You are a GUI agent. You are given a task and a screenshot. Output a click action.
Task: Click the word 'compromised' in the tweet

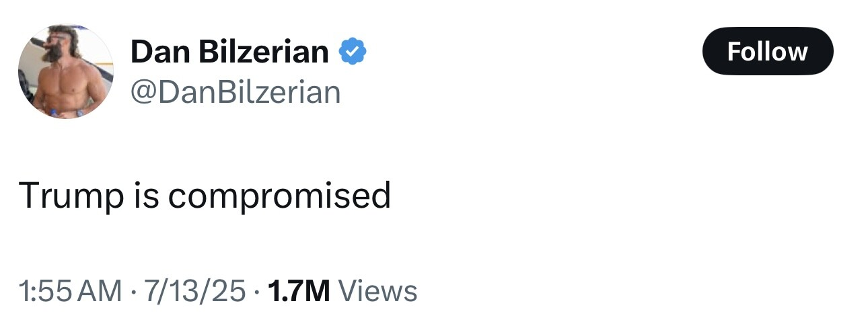(x=279, y=196)
